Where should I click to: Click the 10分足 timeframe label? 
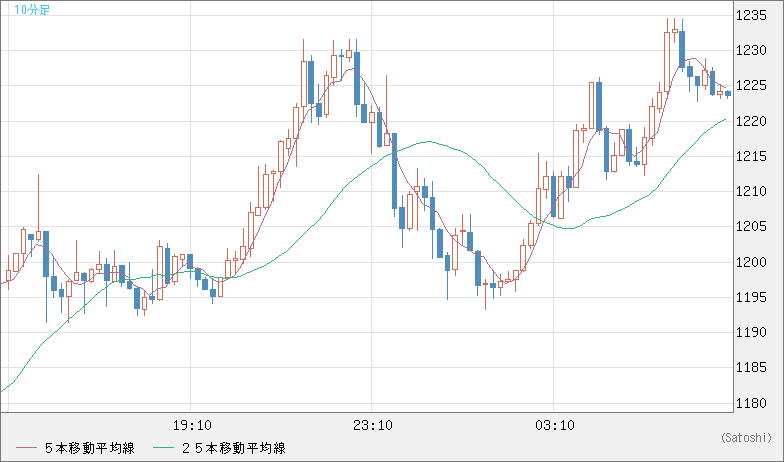tap(32, 10)
